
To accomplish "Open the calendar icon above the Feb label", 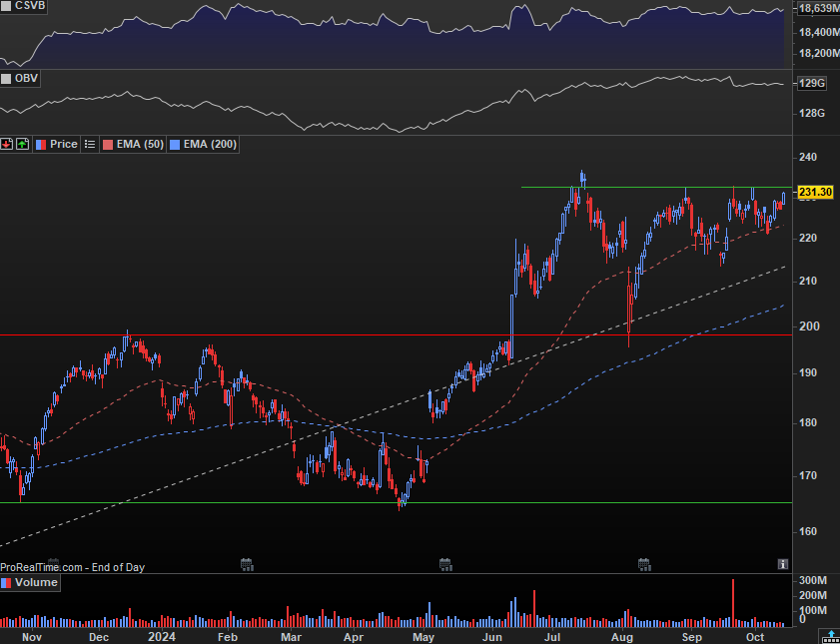I will 247,564.
